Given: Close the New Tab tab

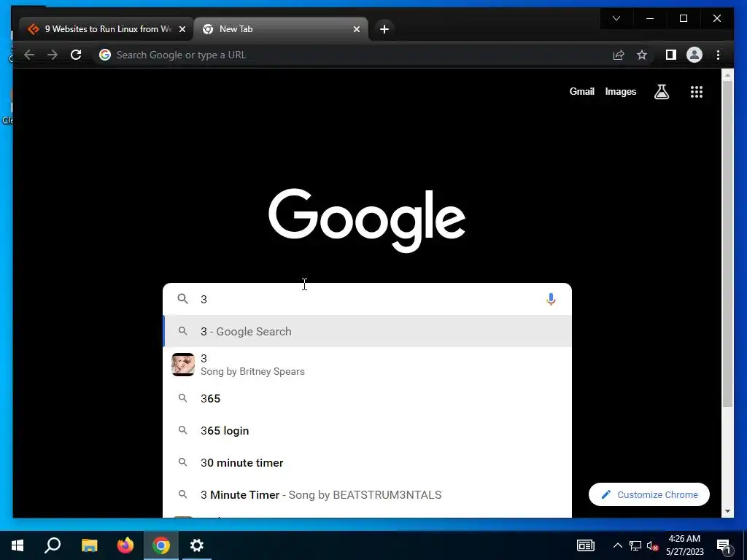Looking at the screenshot, I should point(356,29).
